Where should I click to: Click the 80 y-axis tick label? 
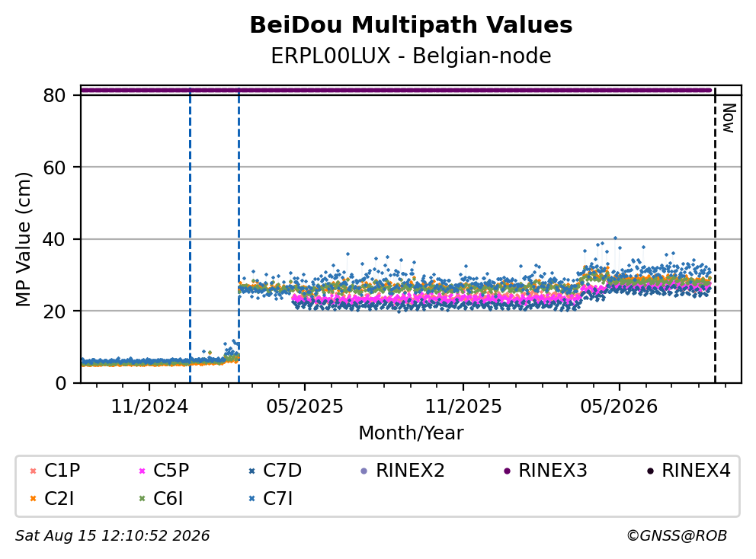[54, 95]
